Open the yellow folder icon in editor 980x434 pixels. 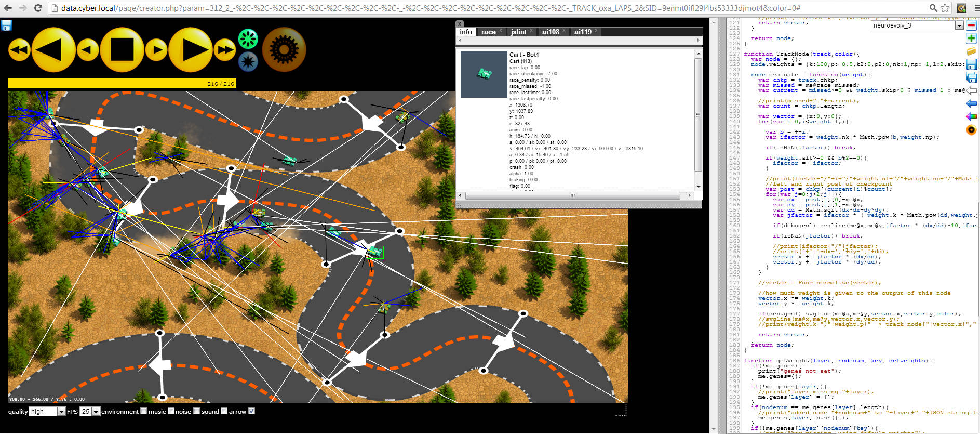[x=971, y=51]
